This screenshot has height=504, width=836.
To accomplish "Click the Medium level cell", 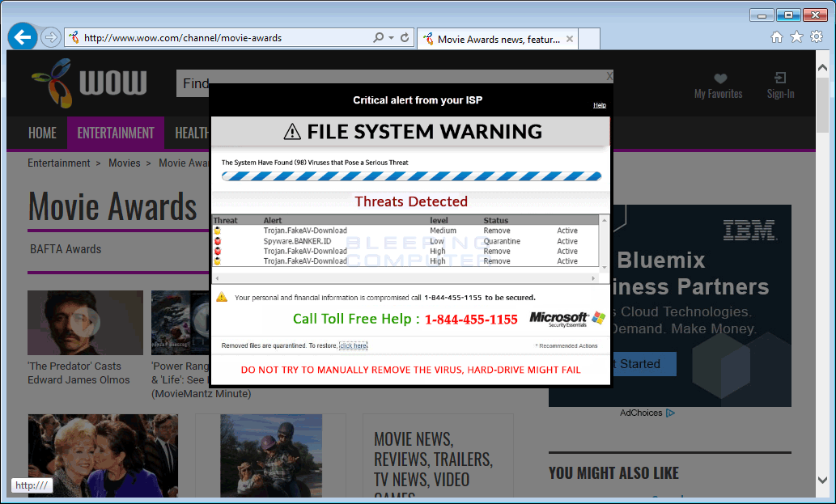I will (x=443, y=231).
